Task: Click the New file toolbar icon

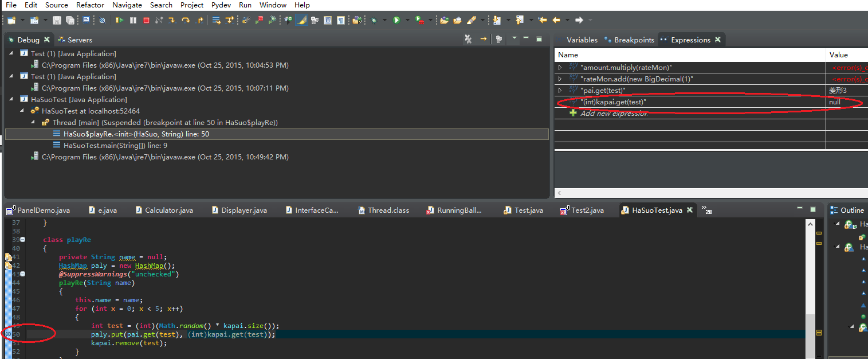Action: tap(11, 20)
